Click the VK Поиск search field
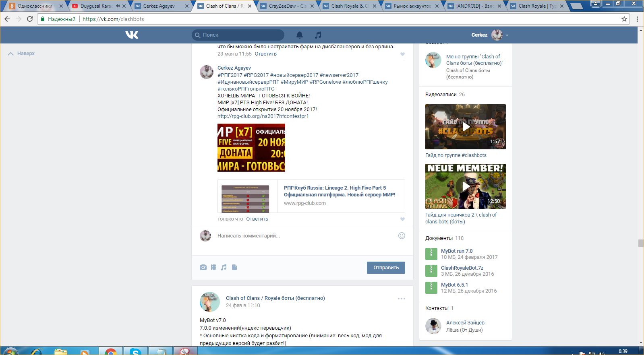Screen dimensions: 644x355 (x=238, y=35)
